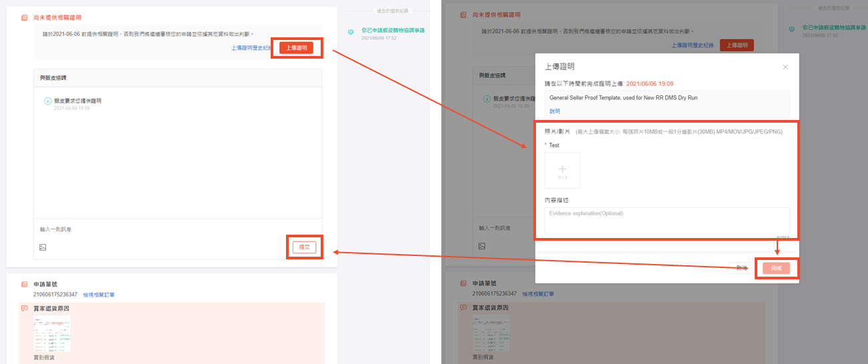Focus the Evidence explanation text field
The width and height of the screenshot is (868, 364).
667,220
